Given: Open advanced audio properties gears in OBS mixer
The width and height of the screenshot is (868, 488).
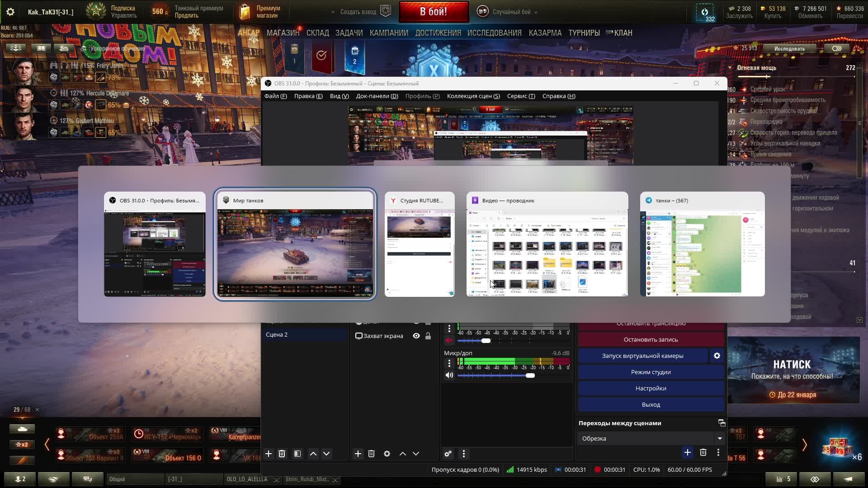Looking at the screenshot, I should point(448,454).
